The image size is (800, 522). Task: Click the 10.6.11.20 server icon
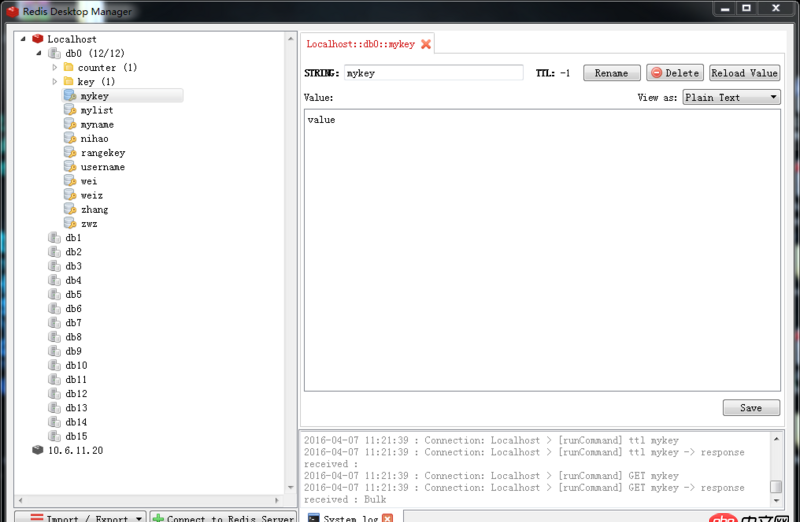pos(38,450)
